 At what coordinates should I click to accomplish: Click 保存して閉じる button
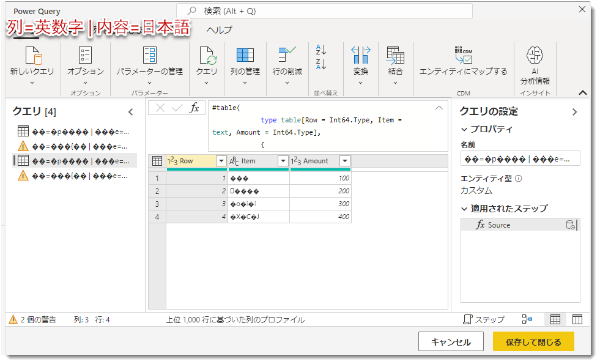(533, 342)
